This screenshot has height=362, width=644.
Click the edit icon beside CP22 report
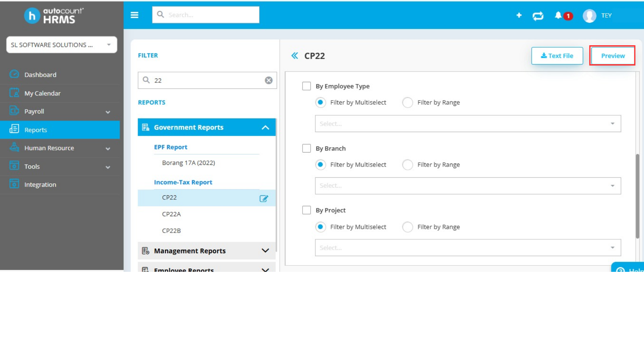pos(264,198)
